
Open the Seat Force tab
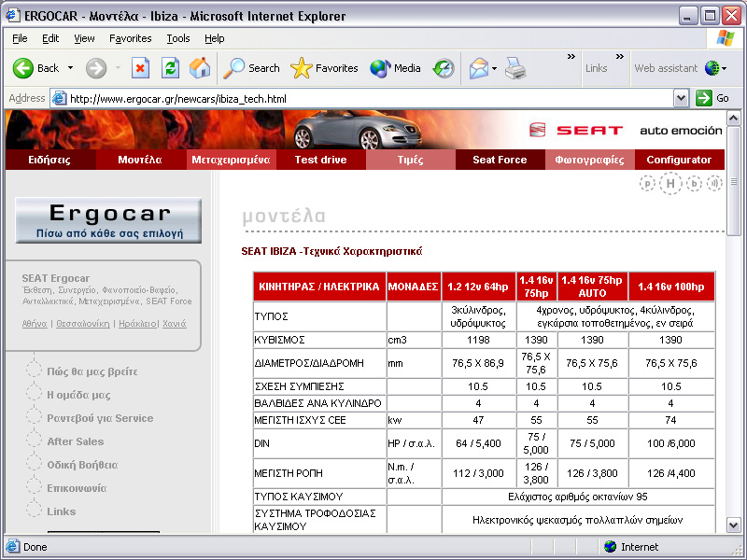(x=500, y=160)
